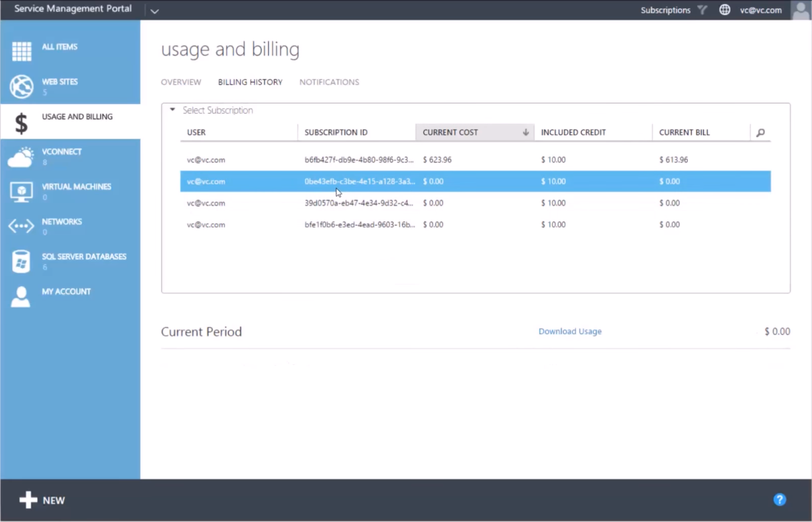Open the SQL Server Databases icon
The height and width of the screenshot is (522, 812).
pyautogui.click(x=21, y=262)
